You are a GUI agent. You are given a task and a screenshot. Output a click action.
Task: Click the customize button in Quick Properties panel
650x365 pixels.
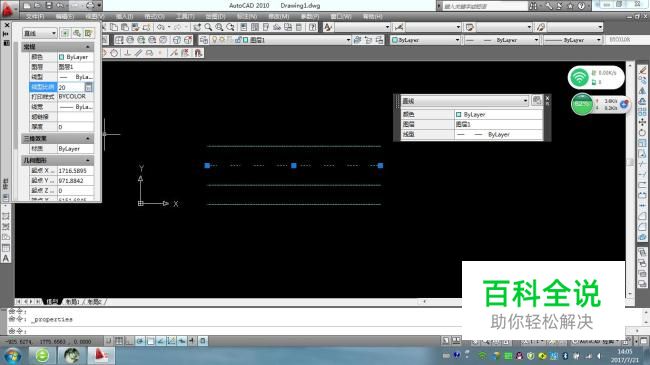coord(536,100)
